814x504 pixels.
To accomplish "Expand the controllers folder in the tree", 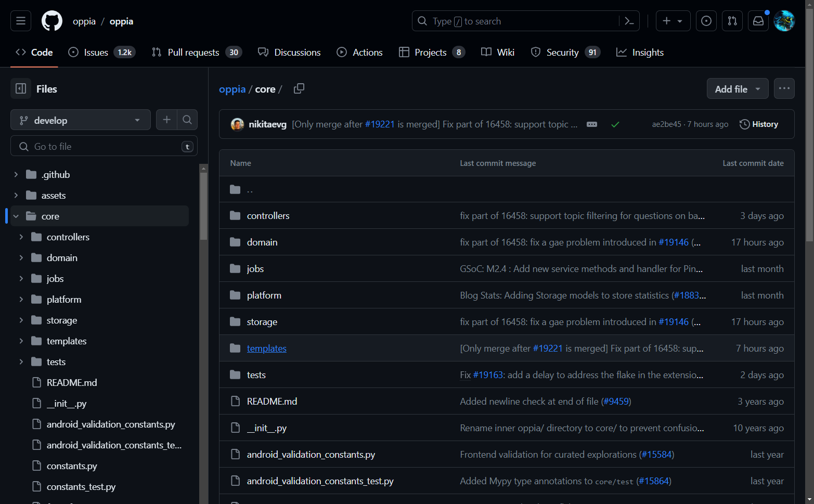I will [21, 237].
